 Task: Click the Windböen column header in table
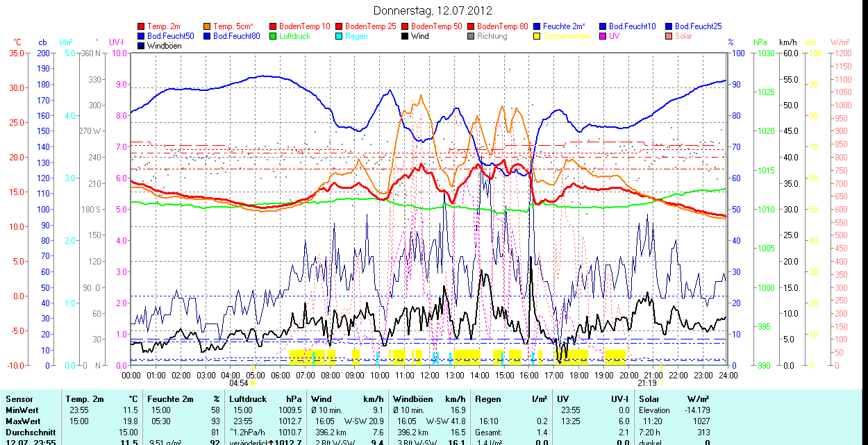coord(411,399)
